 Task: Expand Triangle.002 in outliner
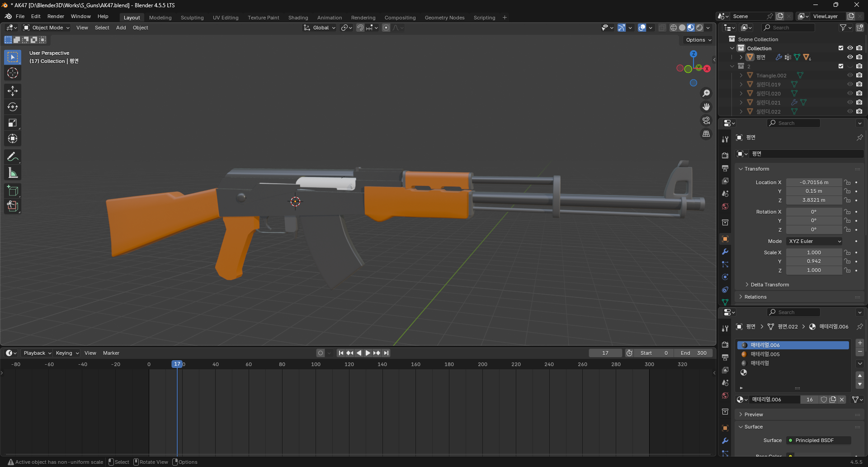(x=741, y=75)
